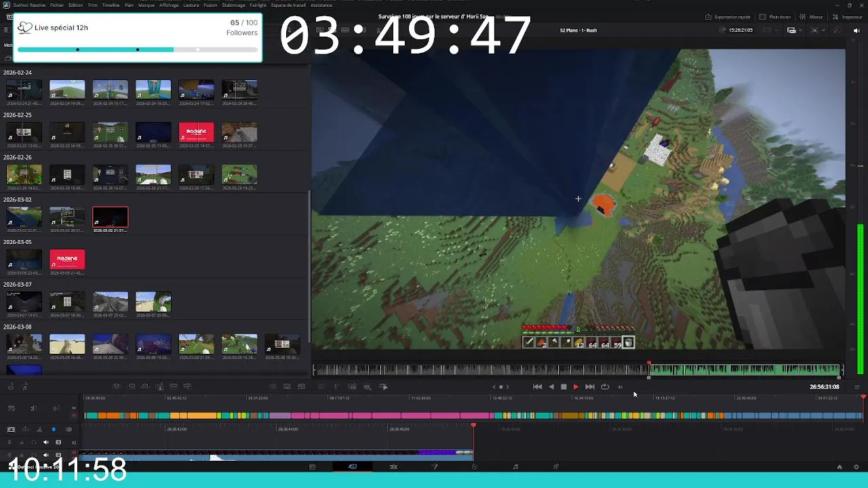Switch to the Fusion page
The width and height of the screenshot is (868, 488).
435,467
